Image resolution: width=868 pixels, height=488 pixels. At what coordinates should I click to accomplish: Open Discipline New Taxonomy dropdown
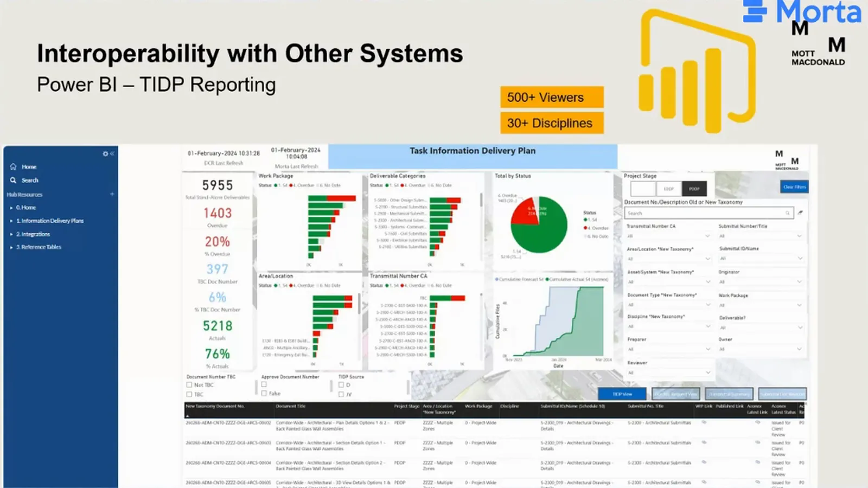pos(669,326)
